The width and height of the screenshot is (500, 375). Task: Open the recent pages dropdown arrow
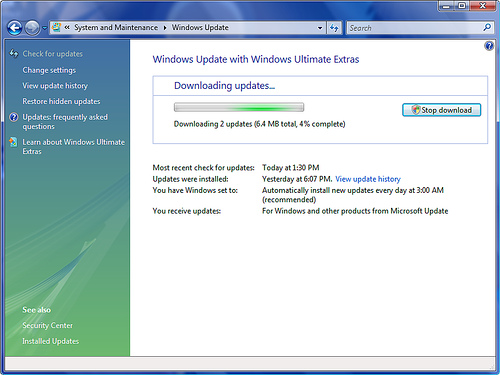pos(44,28)
